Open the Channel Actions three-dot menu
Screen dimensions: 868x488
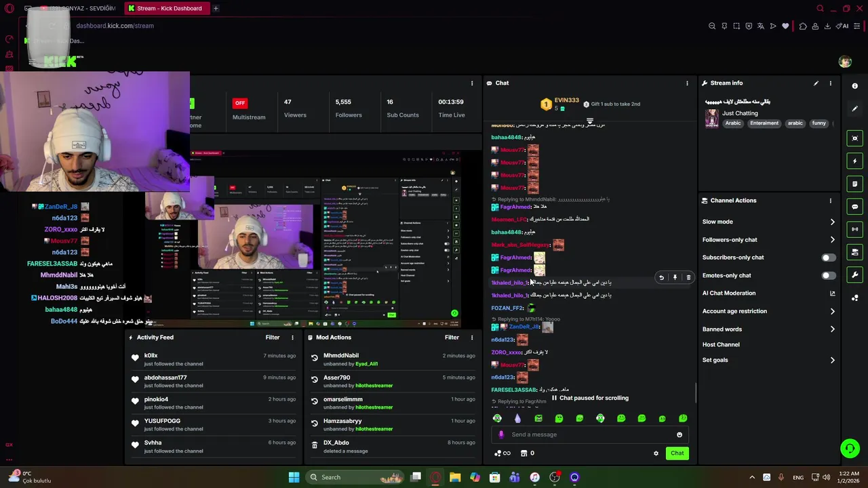[x=831, y=201]
